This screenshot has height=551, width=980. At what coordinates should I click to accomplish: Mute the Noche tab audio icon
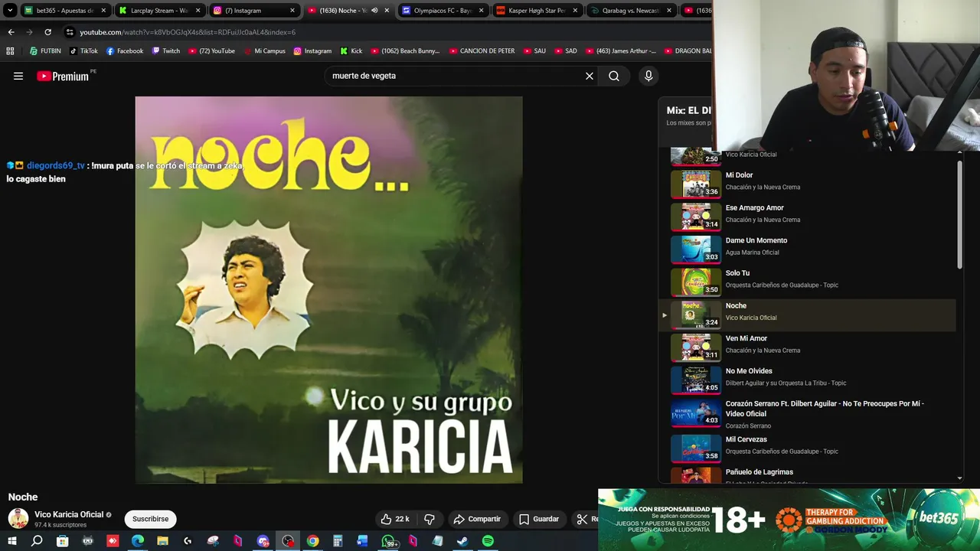[374, 11]
